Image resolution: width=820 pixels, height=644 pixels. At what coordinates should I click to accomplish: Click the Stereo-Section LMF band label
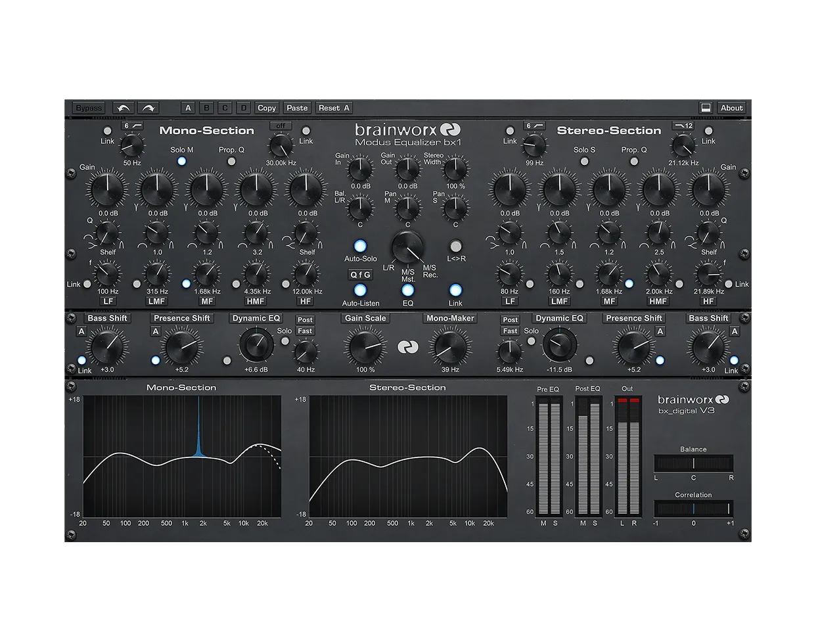[559, 301]
